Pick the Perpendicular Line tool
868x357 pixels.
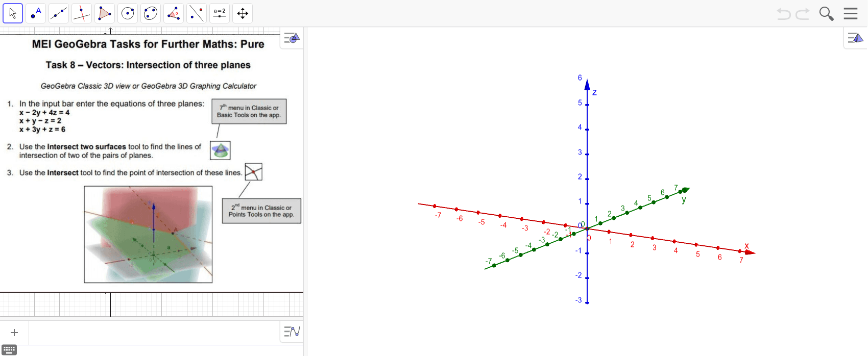[x=82, y=13]
